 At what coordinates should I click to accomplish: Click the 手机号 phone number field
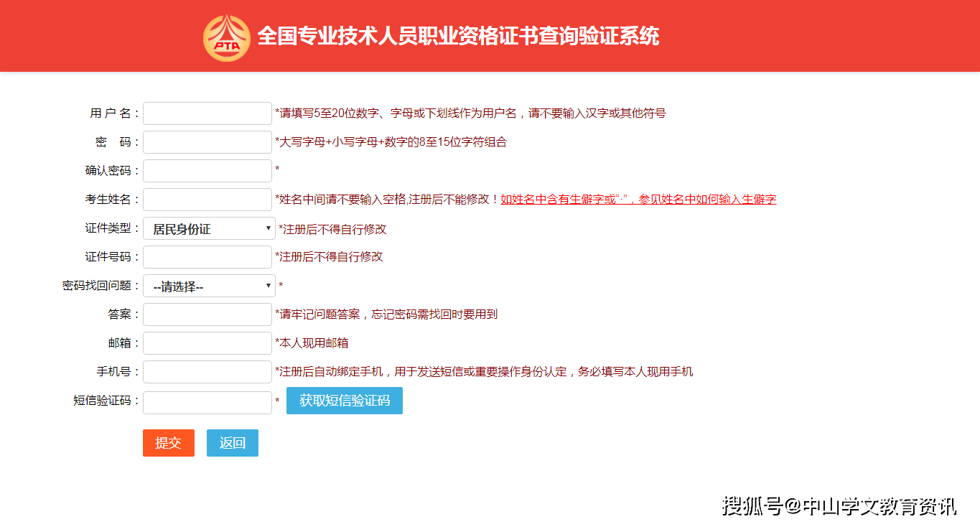pos(207,372)
